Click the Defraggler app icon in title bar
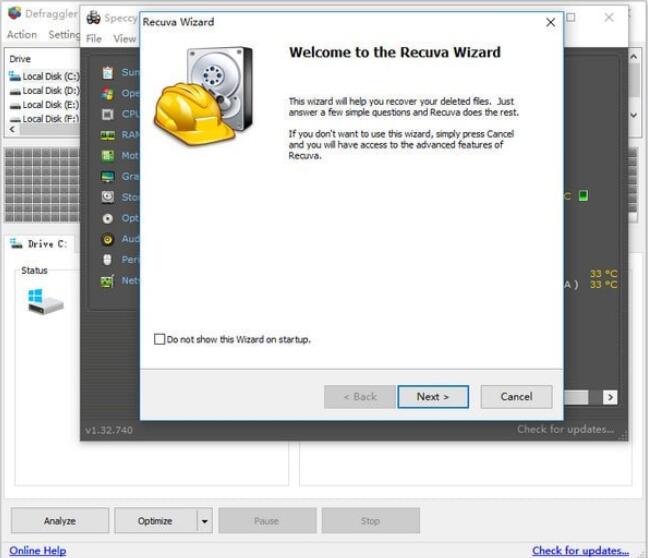Viewport: 648px width, 558px height. click(14, 13)
